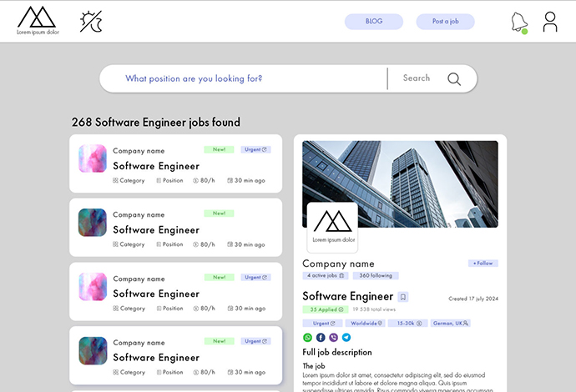The height and width of the screenshot is (392, 576).
Task: Share via the purple Viber icon
Action: click(x=334, y=337)
